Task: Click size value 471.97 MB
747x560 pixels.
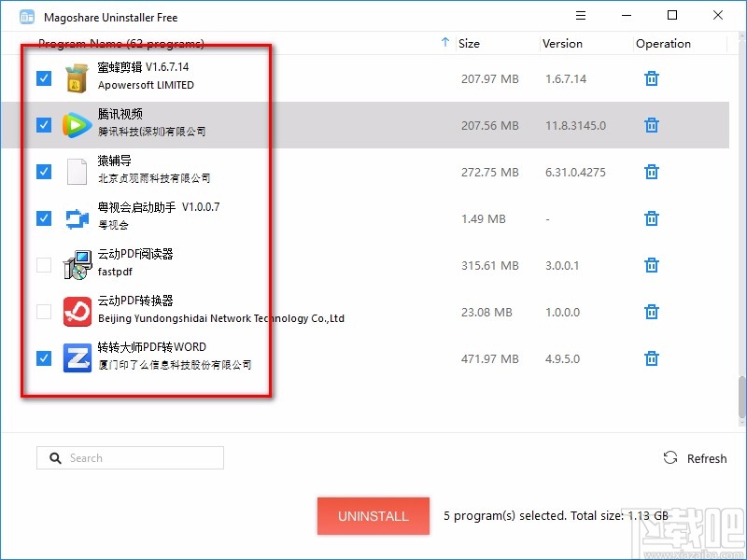Action: [x=489, y=359]
